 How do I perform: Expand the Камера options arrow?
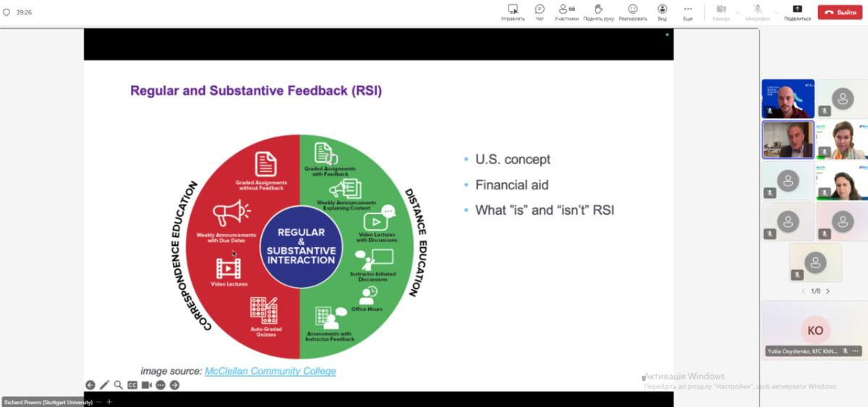(738, 12)
